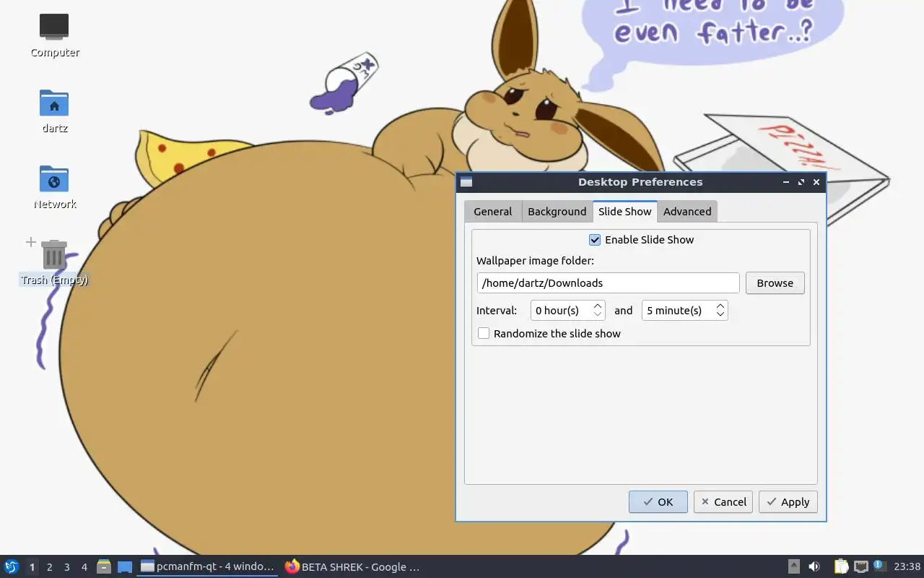Click the show desktop panel icon

tap(125, 566)
